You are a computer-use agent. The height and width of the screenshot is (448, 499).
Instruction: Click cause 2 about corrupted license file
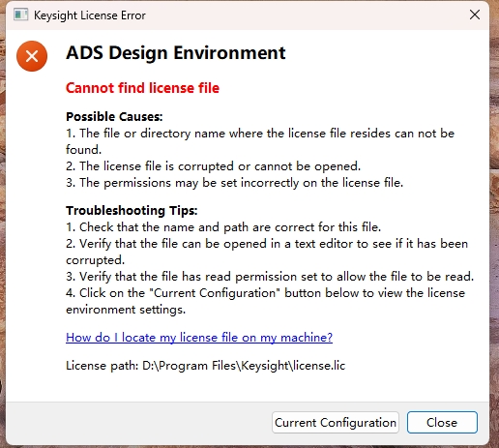point(213,166)
